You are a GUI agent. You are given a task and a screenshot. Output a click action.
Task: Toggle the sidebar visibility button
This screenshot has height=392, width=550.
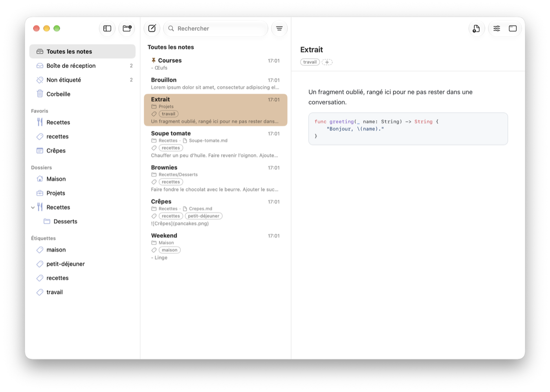[107, 28]
